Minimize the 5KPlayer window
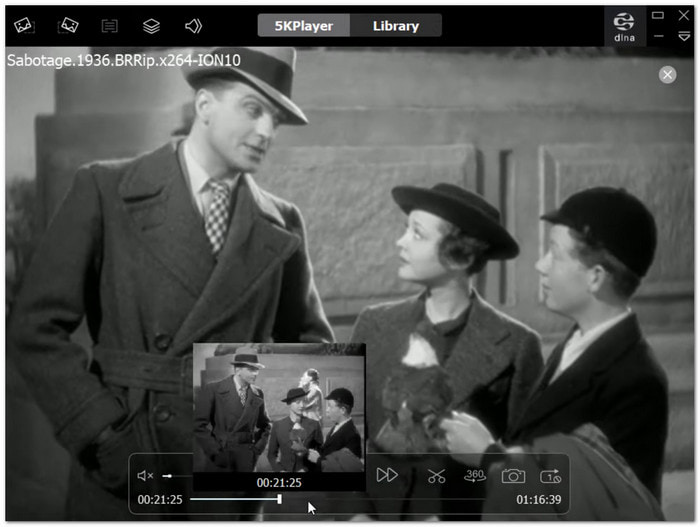The height and width of the screenshot is (527, 700). [x=658, y=36]
